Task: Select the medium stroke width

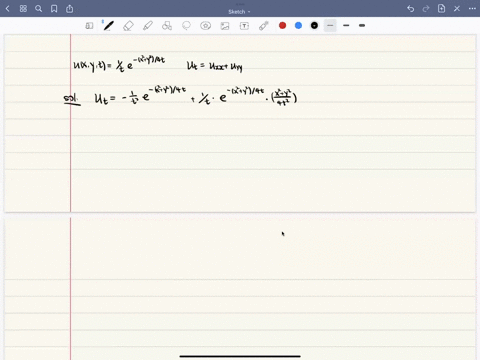Action: point(346,25)
